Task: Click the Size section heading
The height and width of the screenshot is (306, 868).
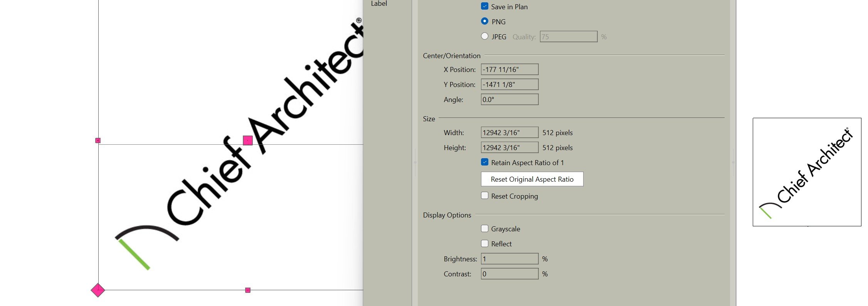Action: [x=429, y=119]
